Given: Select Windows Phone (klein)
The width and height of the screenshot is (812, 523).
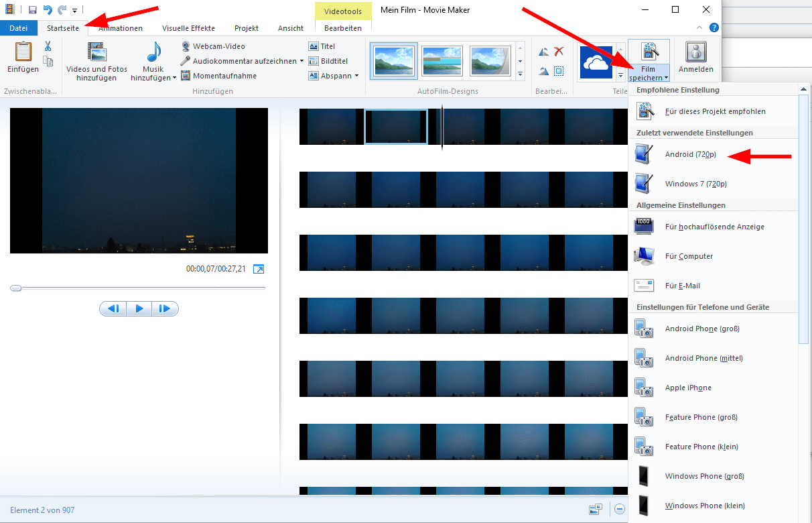Looking at the screenshot, I should [714, 506].
